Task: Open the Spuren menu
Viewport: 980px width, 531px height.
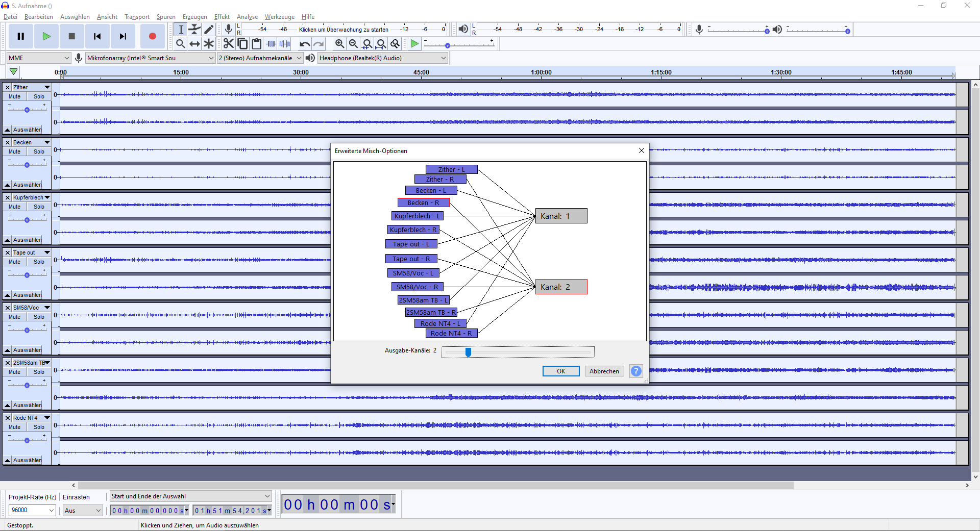Action: [x=166, y=17]
